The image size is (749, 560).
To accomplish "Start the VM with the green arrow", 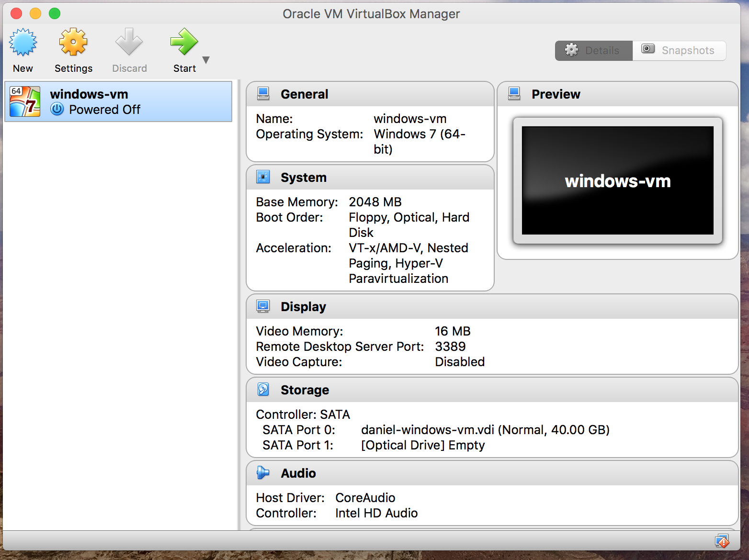I will (x=184, y=42).
